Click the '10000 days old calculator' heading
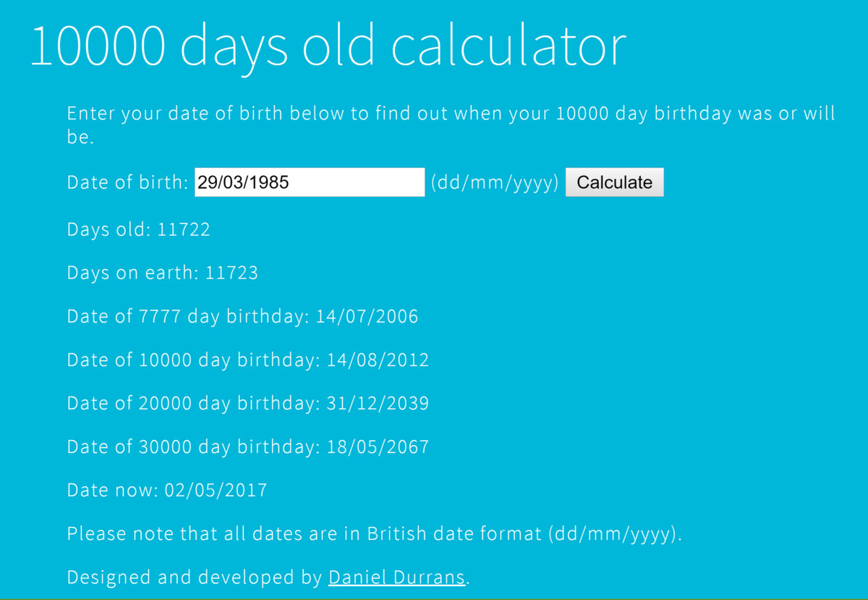Image resolution: width=868 pixels, height=600 pixels. tap(328, 47)
